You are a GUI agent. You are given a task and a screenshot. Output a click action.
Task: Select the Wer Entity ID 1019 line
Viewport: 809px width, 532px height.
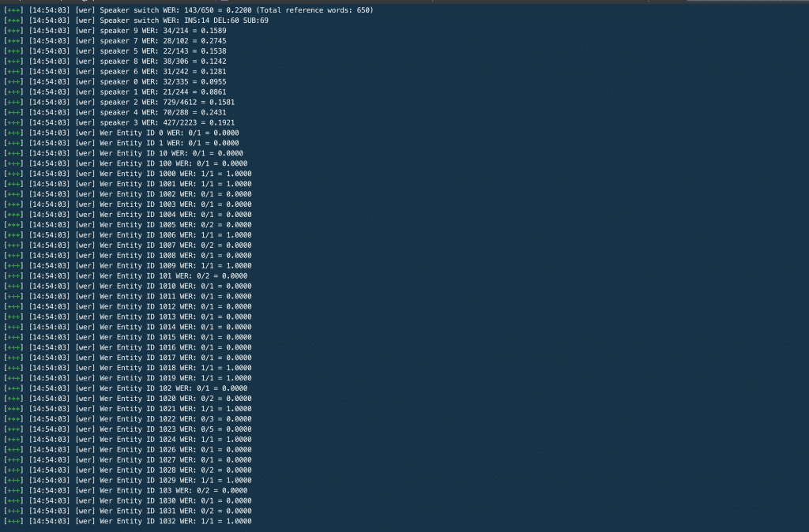tap(127, 378)
